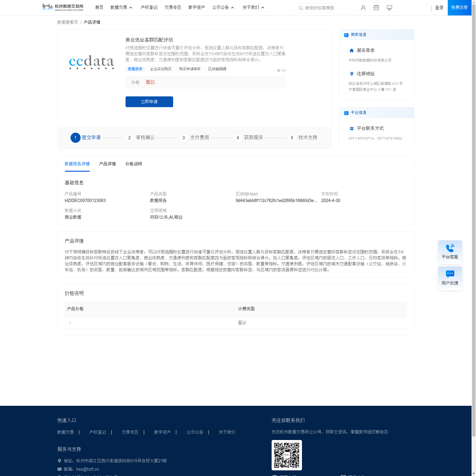Screen dimensions: 476x476
Task: Click the Hangzhou Data Exchange logo
Action: tap(63, 7)
